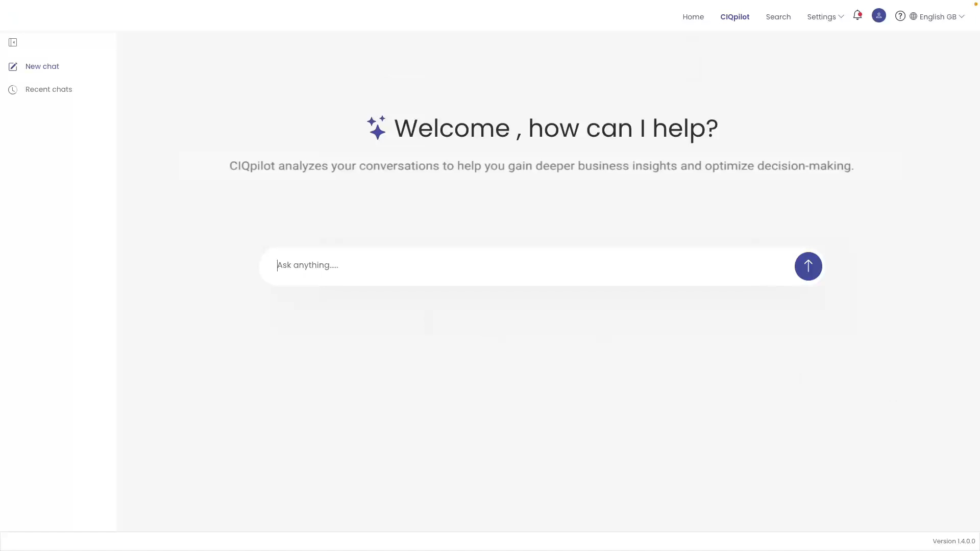Viewport: 980px width, 551px height.
Task: Open the user profile avatar
Action: tap(878, 16)
